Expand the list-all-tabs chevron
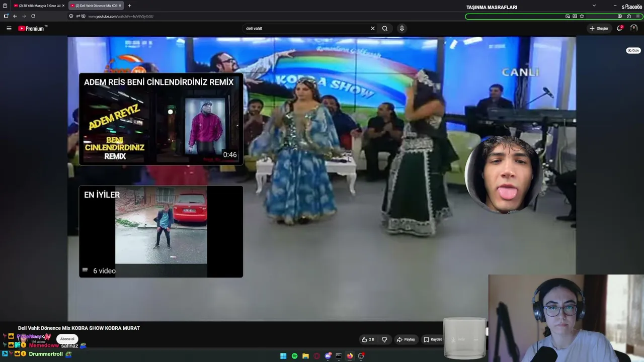This screenshot has width=644, height=362. pos(594,6)
